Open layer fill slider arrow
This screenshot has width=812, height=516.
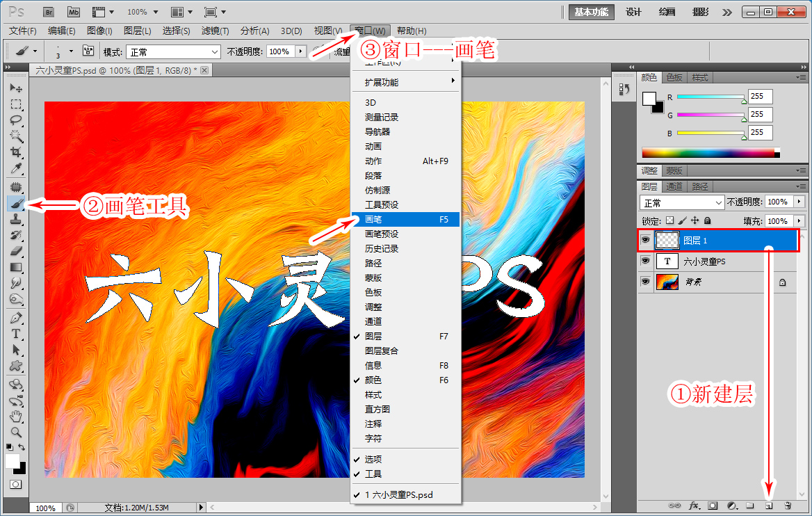pyautogui.click(x=799, y=220)
